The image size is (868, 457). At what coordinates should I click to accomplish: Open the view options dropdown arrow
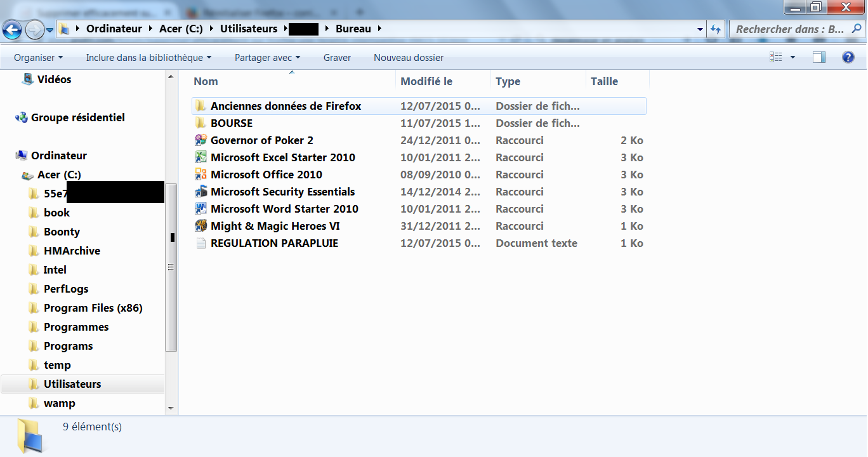[x=792, y=57]
